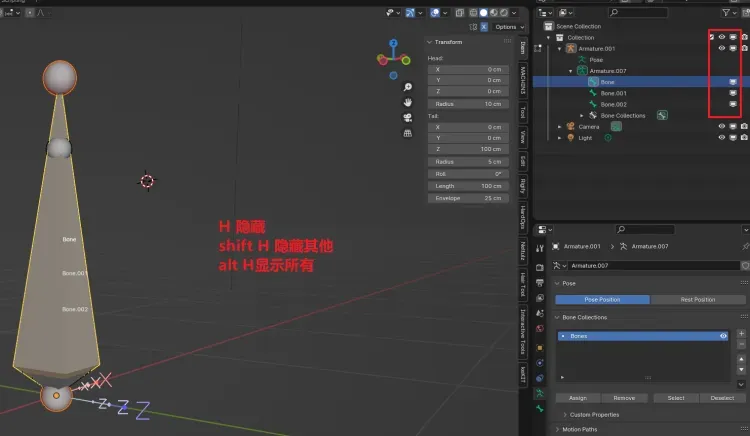The width and height of the screenshot is (750, 436).
Task: Click the Armature.001 object icon in the outliner
Action: coord(570,48)
